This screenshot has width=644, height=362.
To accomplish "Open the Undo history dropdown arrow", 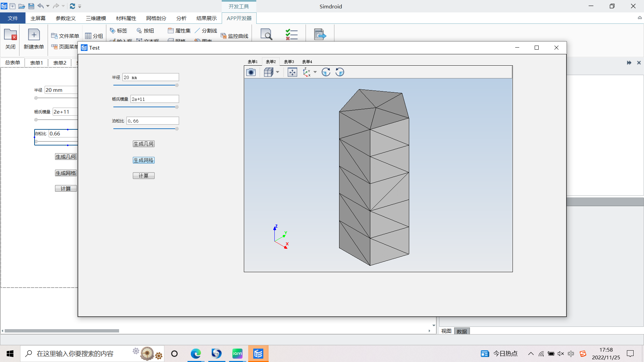I will [48, 6].
